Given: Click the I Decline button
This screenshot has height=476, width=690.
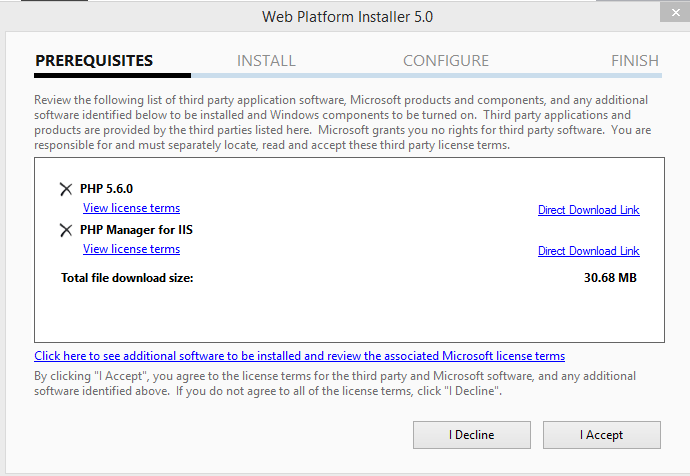Looking at the screenshot, I should point(472,435).
